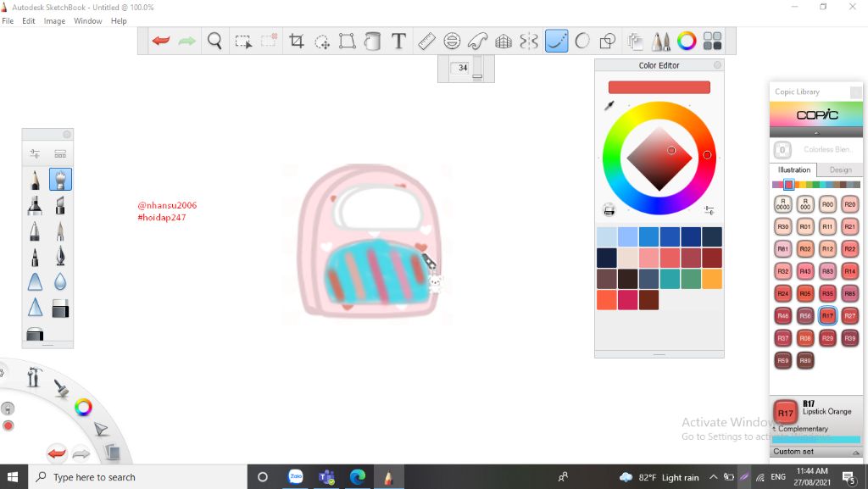Toggle the Color Editor from toolbar color wheel
The image size is (868, 489).
click(687, 41)
